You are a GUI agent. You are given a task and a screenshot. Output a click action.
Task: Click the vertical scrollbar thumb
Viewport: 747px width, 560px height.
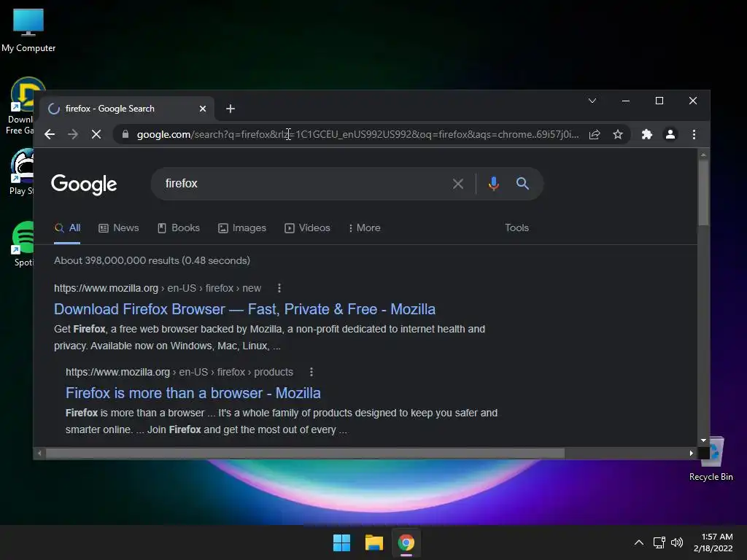[703, 192]
